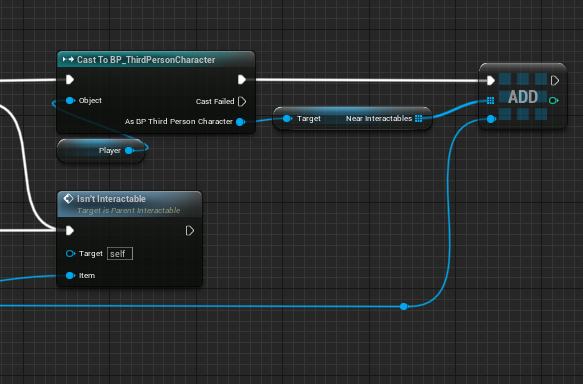Click the Target self pin on Isn't Interactable
This screenshot has width=583, height=384.
(x=70, y=254)
